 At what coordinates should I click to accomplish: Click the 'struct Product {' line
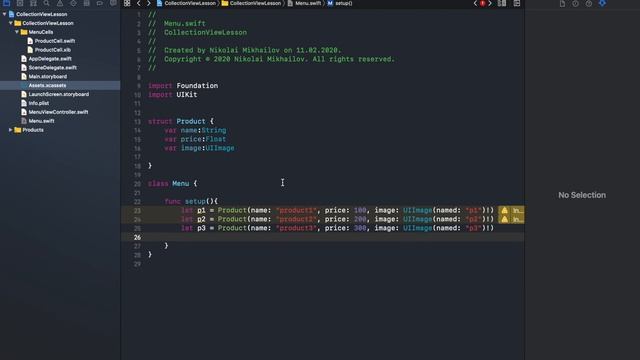(x=181, y=121)
